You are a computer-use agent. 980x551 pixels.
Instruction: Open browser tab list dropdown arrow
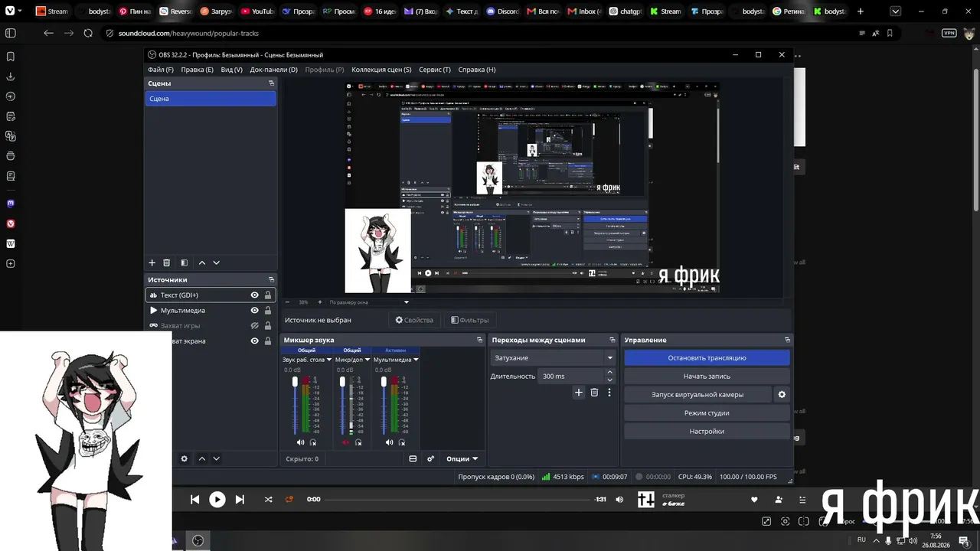(896, 11)
